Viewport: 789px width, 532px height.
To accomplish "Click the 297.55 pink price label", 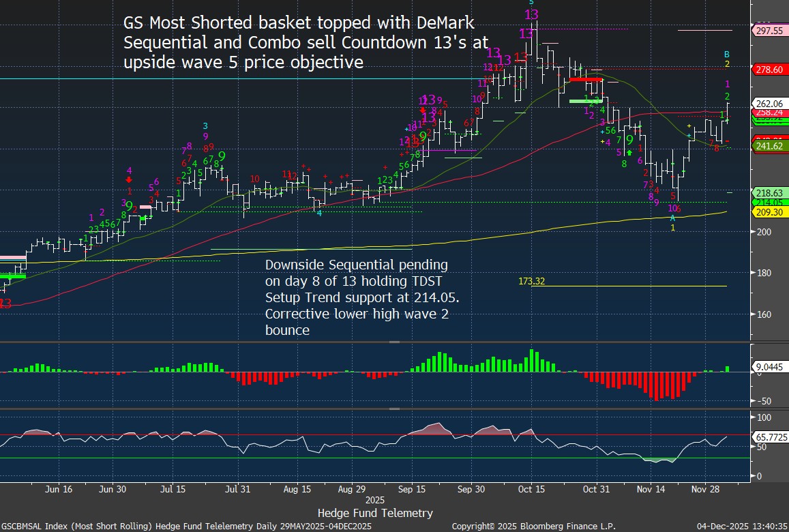I will click(769, 31).
